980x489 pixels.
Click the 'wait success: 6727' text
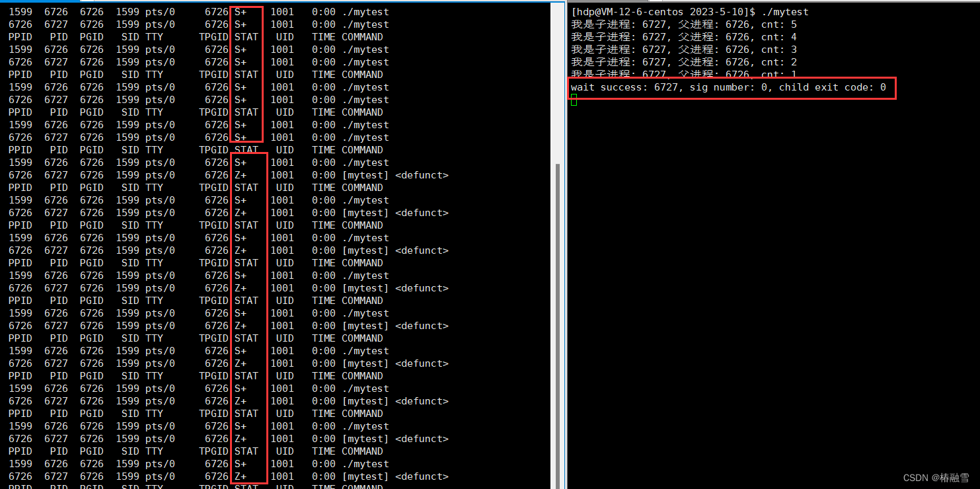[x=624, y=87]
